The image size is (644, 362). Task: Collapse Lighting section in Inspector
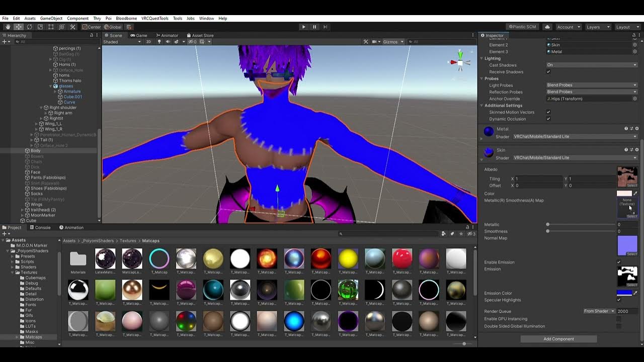(x=481, y=58)
